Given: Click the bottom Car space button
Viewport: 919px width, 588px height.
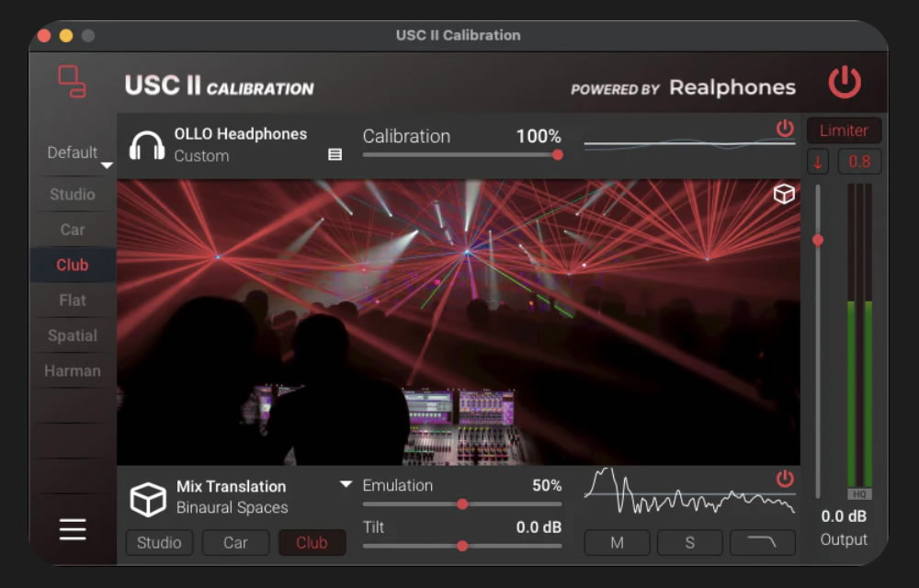Looking at the screenshot, I should point(235,543).
